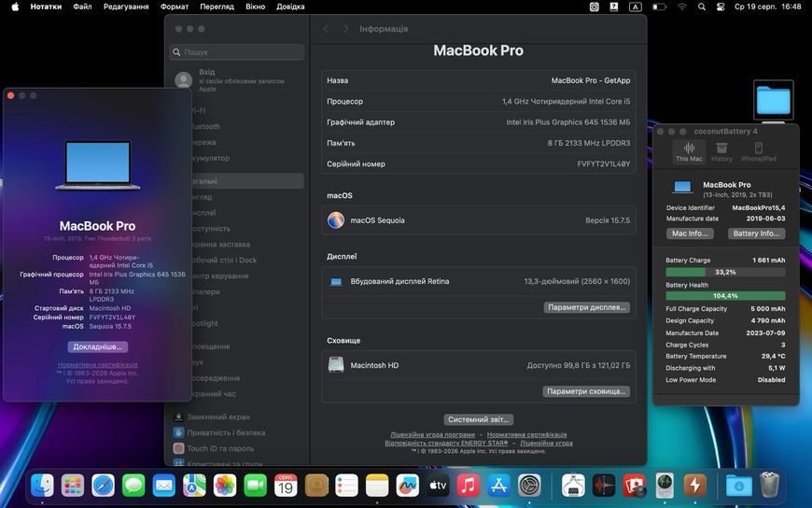The width and height of the screenshot is (812, 508).
Task: Open Voice Memos from the Dock
Action: (604, 486)
